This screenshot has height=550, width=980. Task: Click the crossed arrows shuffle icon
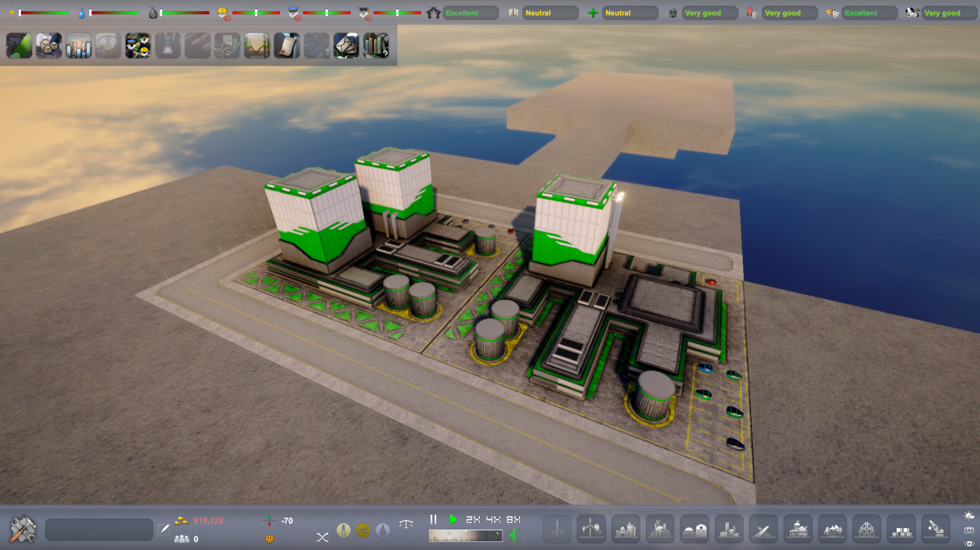[x=322, y=537]
